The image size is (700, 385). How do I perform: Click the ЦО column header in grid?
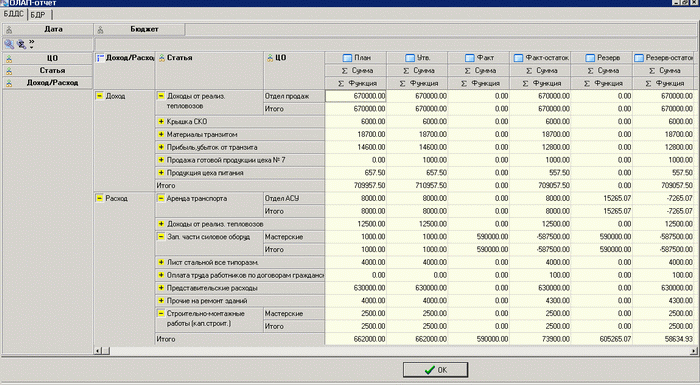click(x=294, y=58)
